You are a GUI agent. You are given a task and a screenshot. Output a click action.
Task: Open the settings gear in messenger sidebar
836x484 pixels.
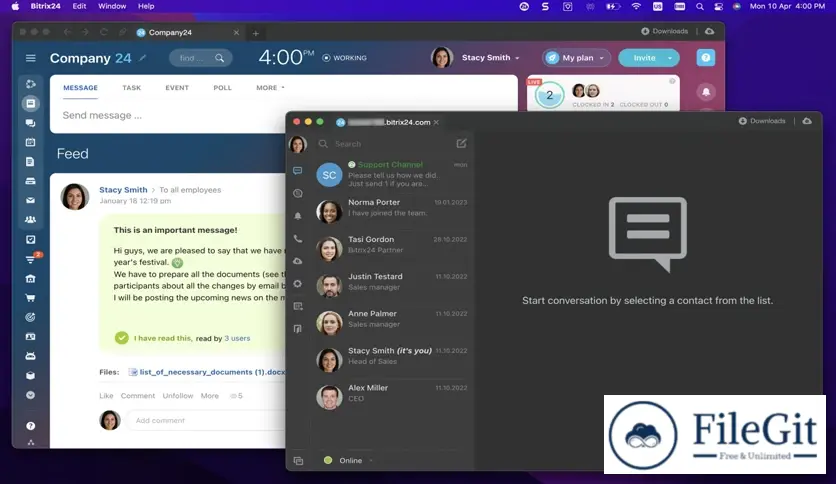pos(298,284)
